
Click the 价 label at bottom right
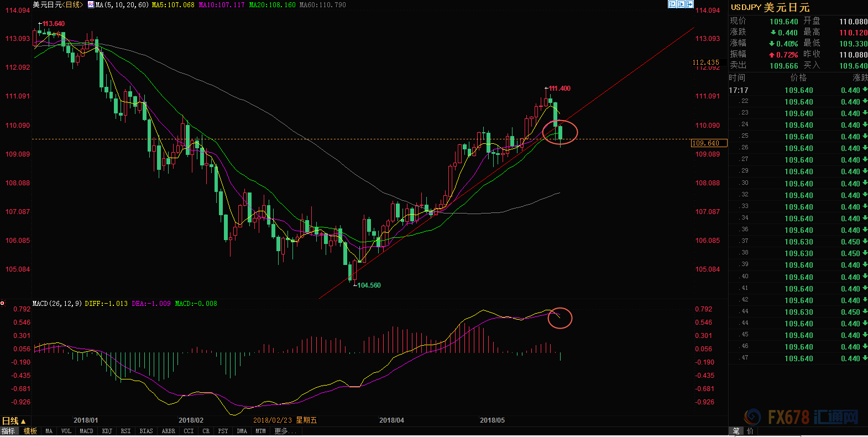750,431
